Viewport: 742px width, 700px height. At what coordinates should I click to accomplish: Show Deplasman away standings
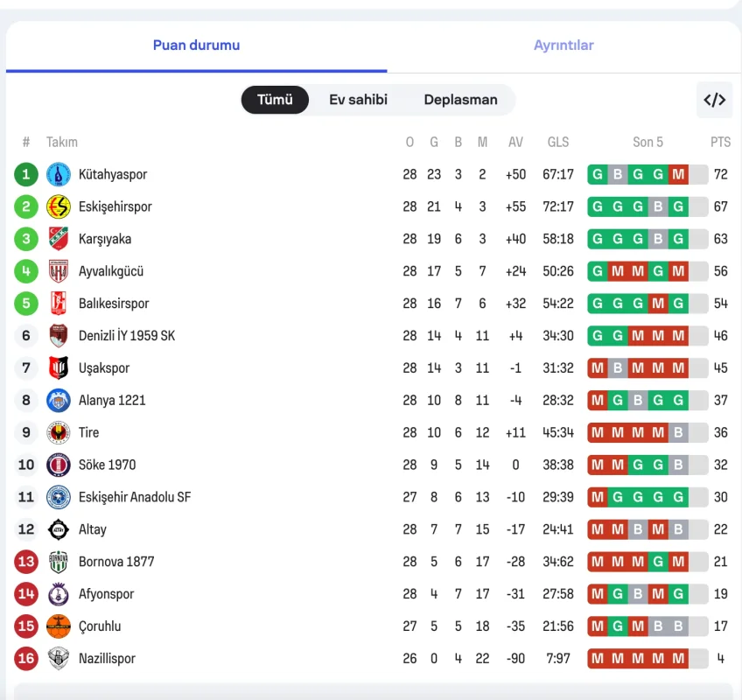[x=460, y=100]
